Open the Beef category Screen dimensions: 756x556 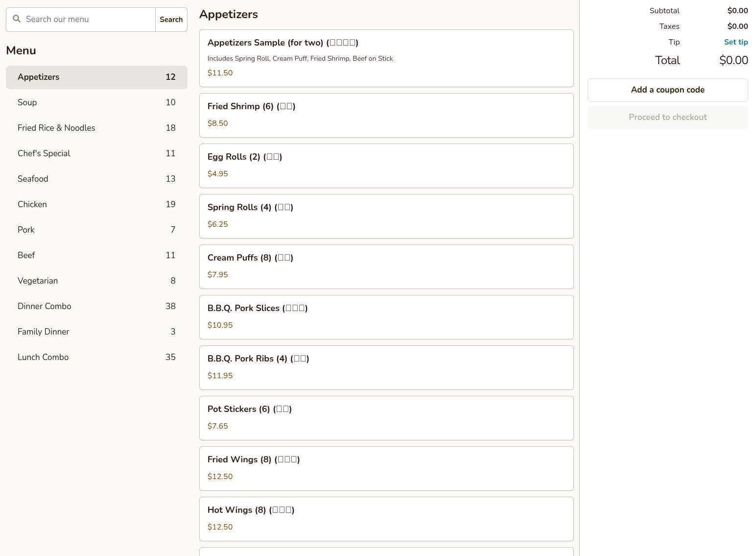[96, 256]
